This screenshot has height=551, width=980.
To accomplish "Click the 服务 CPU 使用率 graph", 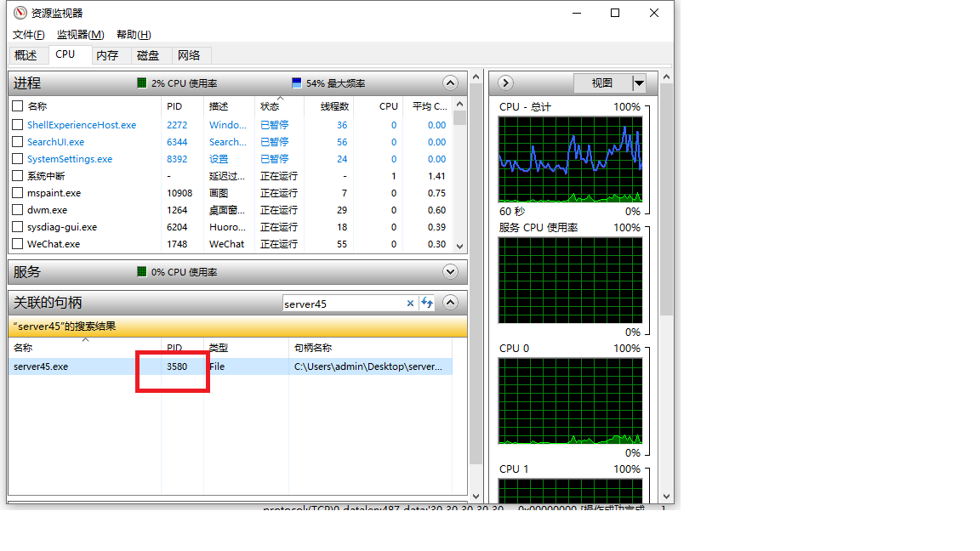I will pos(570,280).
